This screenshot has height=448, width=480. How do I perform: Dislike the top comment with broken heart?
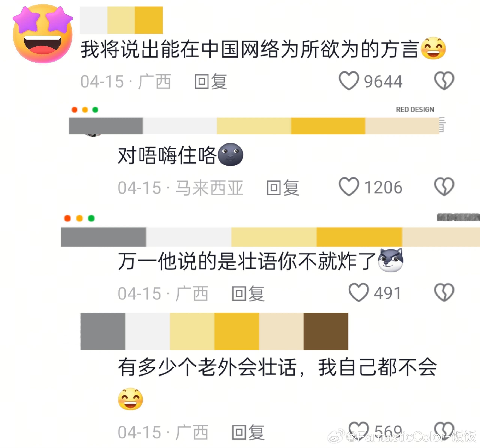444,81
